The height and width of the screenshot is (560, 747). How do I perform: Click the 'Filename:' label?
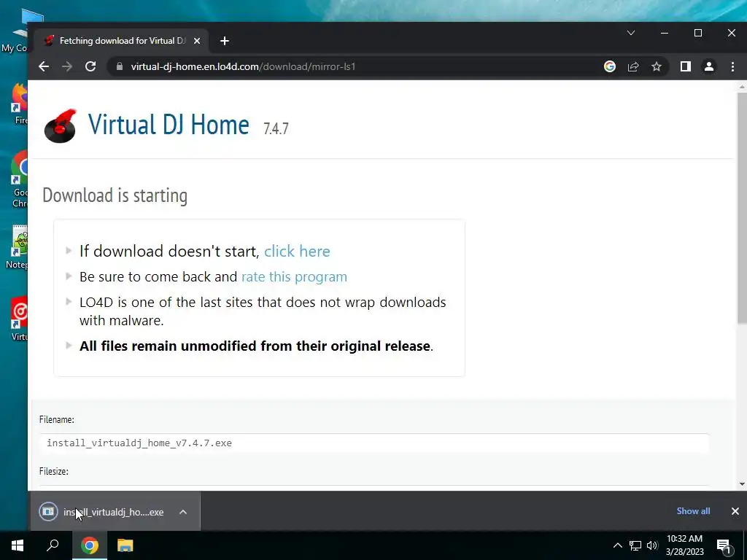coord(57,419)
